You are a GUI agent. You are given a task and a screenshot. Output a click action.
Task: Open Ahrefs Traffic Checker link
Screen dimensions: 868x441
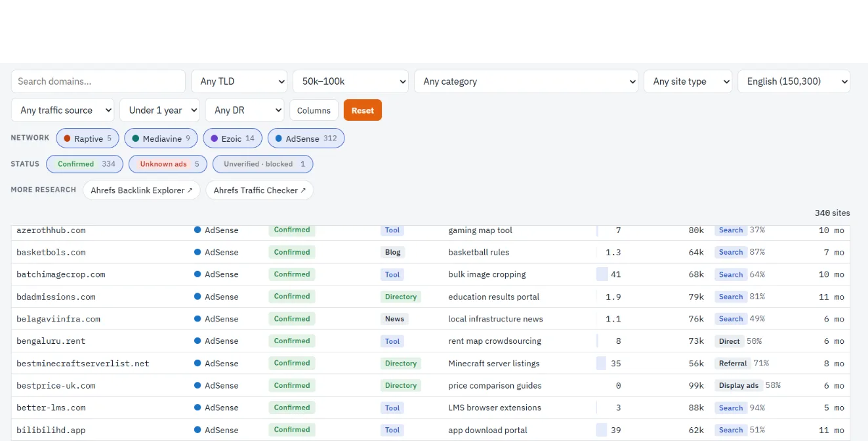click(x=259, y=190)
